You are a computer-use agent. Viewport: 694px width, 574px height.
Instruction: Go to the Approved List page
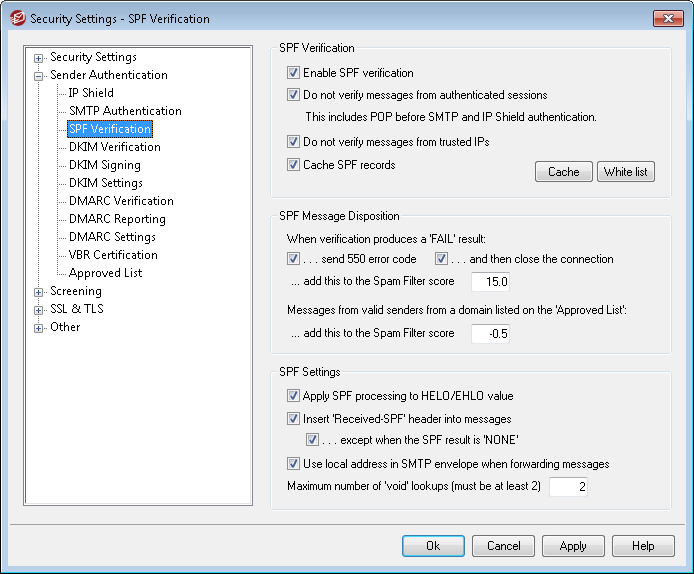[105, 273]
